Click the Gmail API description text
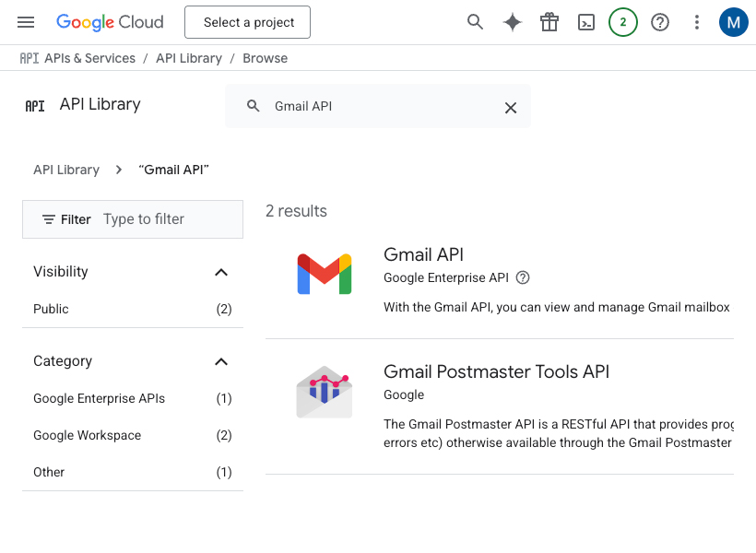Image resolution: width=756 pixels, height=553 pixels. [x=559, y=307]
